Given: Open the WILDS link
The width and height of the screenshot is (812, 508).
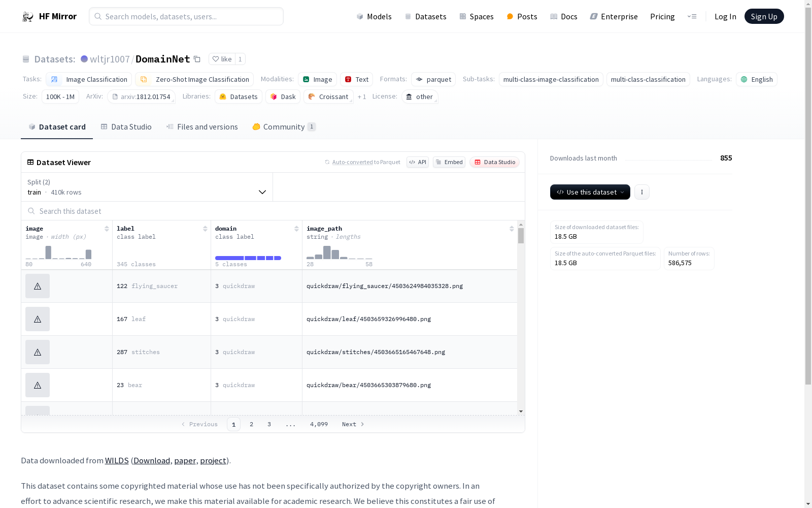Looking at the screenshot, I should coord(117,460).
